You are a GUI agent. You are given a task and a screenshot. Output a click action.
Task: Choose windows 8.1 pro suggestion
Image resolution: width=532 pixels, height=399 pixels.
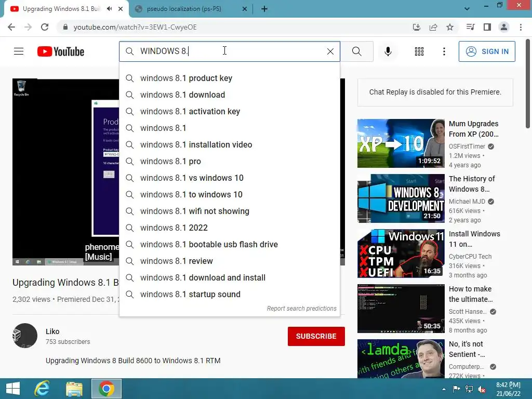pyautogui.click(x=229, y=162)
